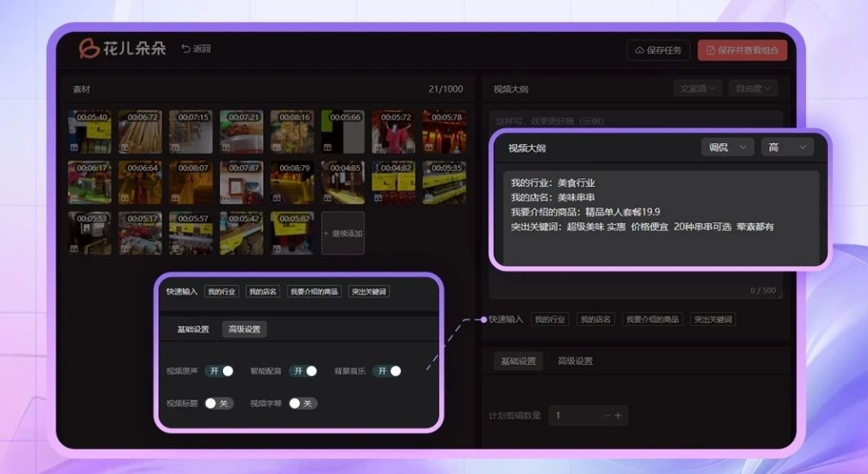The height and width of the screenshot is (474, 868).
Task: Select the thumbnail timed 00:05:78
Action: click(x=444, y=132)
